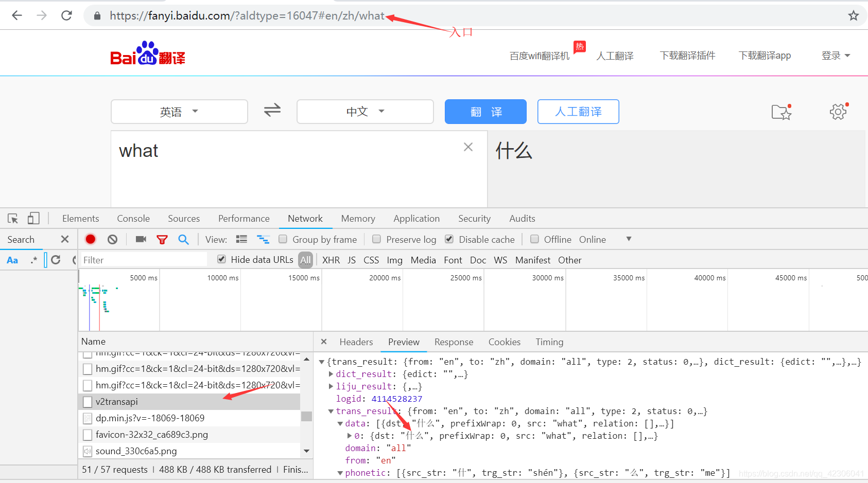
Task: Expand dict_result node in preview
Action: 331,374
